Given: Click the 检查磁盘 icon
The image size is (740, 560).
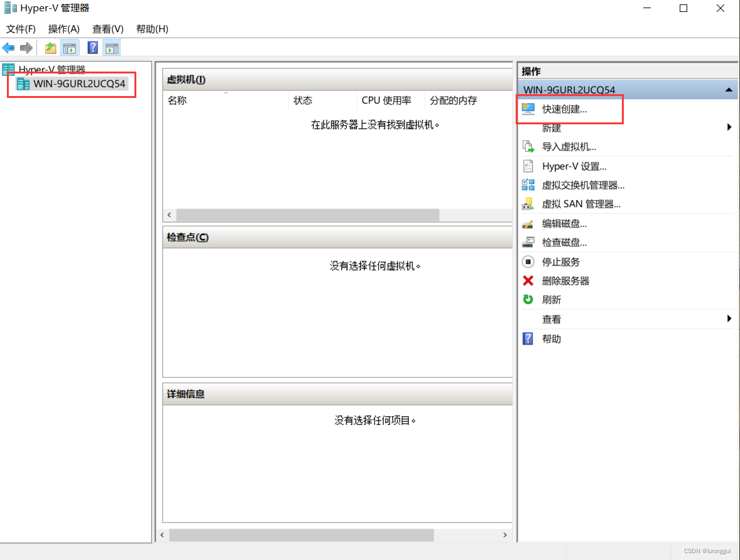Looking at the screenshot, I should 528,242.
